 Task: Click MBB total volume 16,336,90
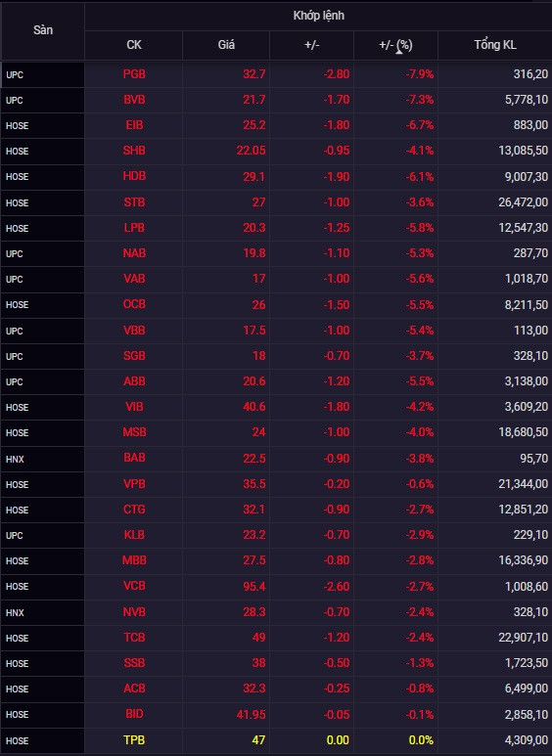pyautogui.click(x=523, y=560)
